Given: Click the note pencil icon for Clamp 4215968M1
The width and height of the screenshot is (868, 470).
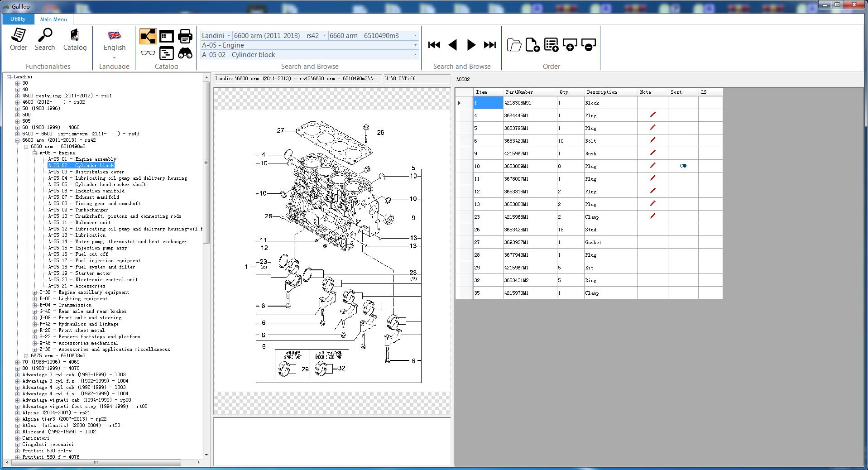Looking at the screenshot, I should click(x=652, y=216).
